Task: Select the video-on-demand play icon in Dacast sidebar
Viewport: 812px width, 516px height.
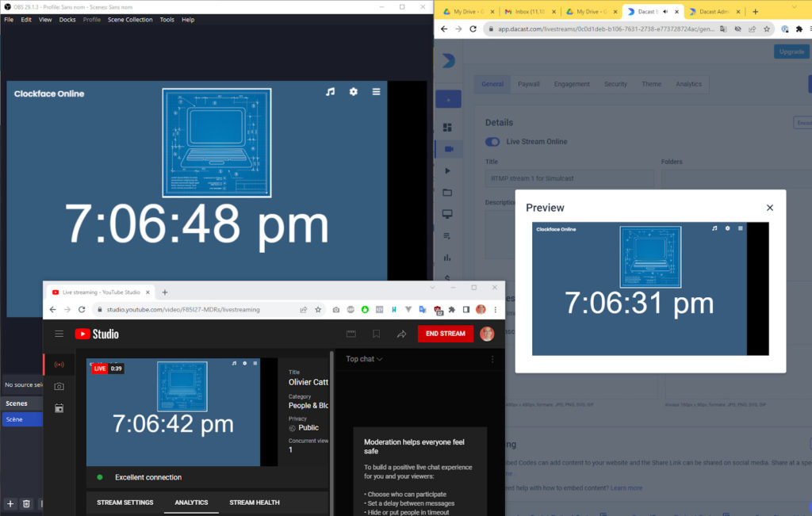Action: tap(449, 170)
